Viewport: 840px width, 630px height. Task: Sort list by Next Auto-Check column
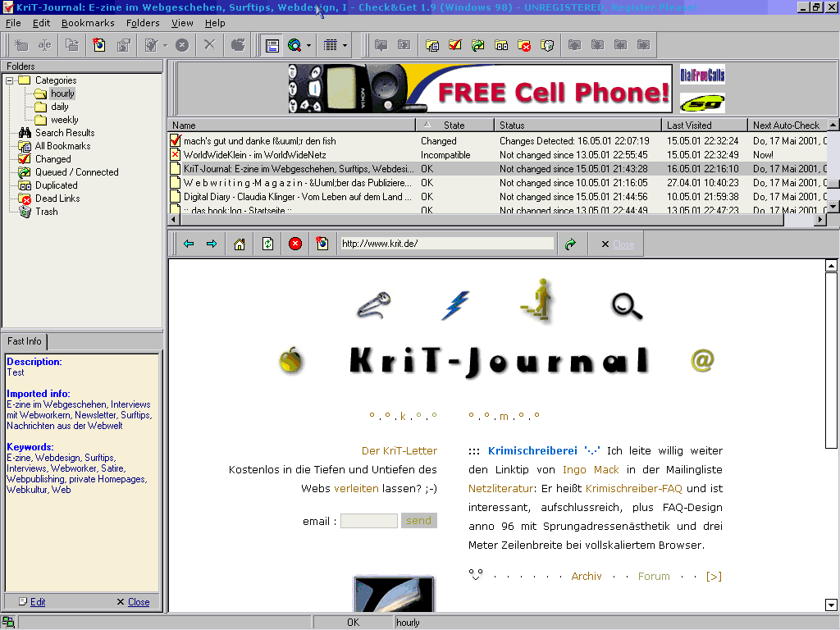pyautogui.click(x=787, y=126)
